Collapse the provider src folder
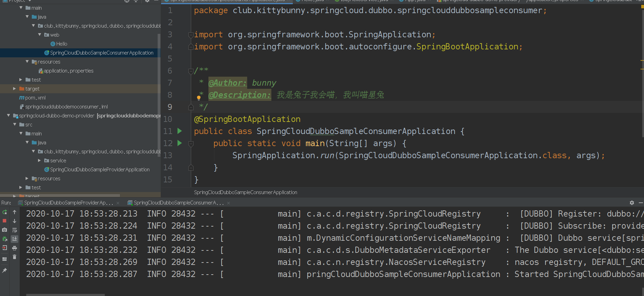The height and width of the screenshot is (296, 644). click(x=15, y=124)
